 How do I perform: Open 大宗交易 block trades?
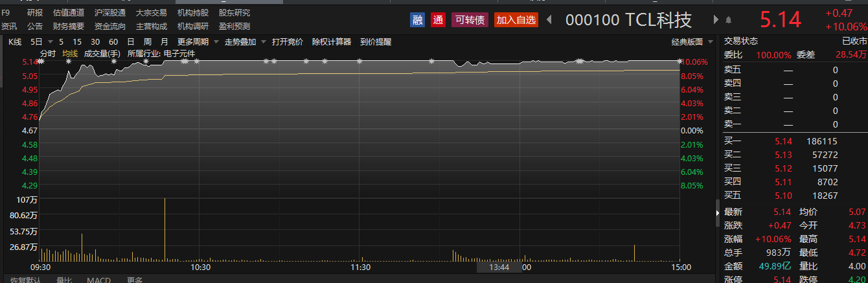tap(152, 12)
